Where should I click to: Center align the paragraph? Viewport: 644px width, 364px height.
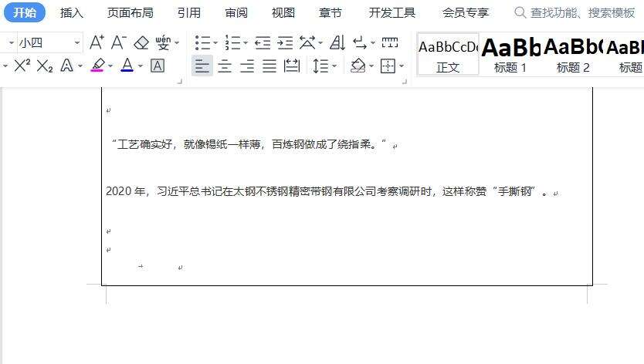(x=225, y=66)
